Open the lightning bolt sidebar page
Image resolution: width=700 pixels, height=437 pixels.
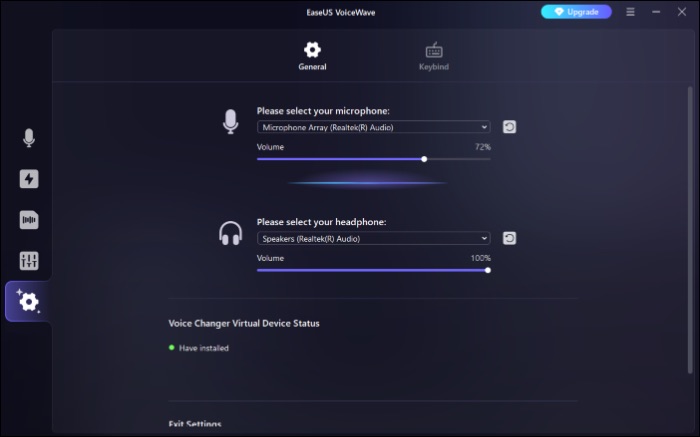(29, 179)
